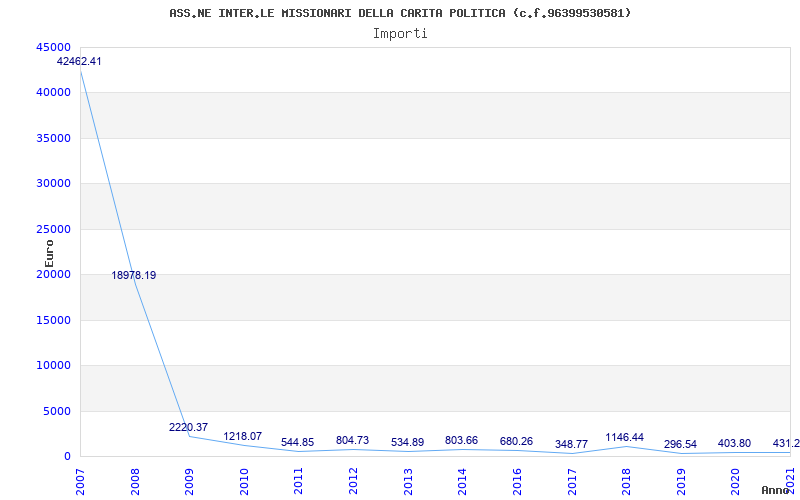800x500 pixels.
Task: Click the 45000 y-axis tick
Action: [x=53, y=47]
